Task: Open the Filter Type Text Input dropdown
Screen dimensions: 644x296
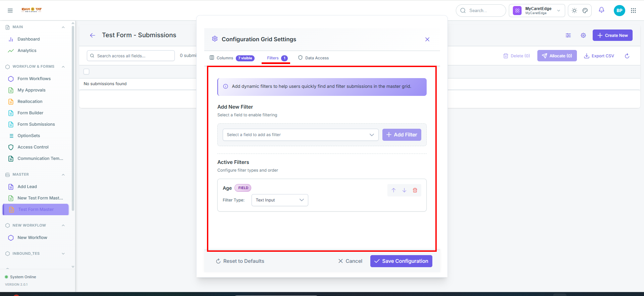Action: [280, 200]
